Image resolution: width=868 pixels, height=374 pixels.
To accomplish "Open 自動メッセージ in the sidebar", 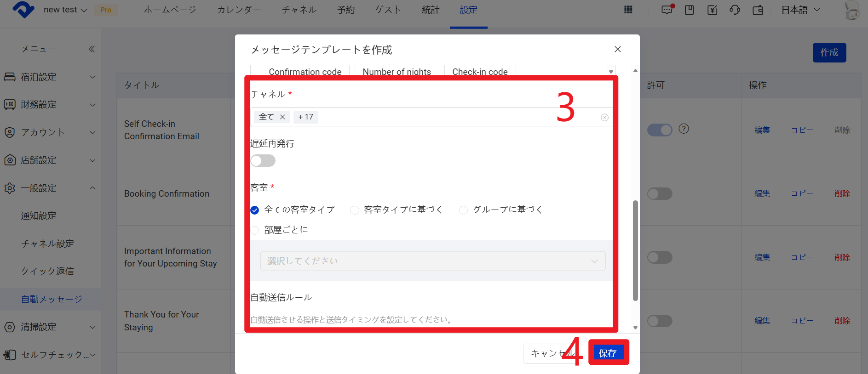I will coord(52,299).
